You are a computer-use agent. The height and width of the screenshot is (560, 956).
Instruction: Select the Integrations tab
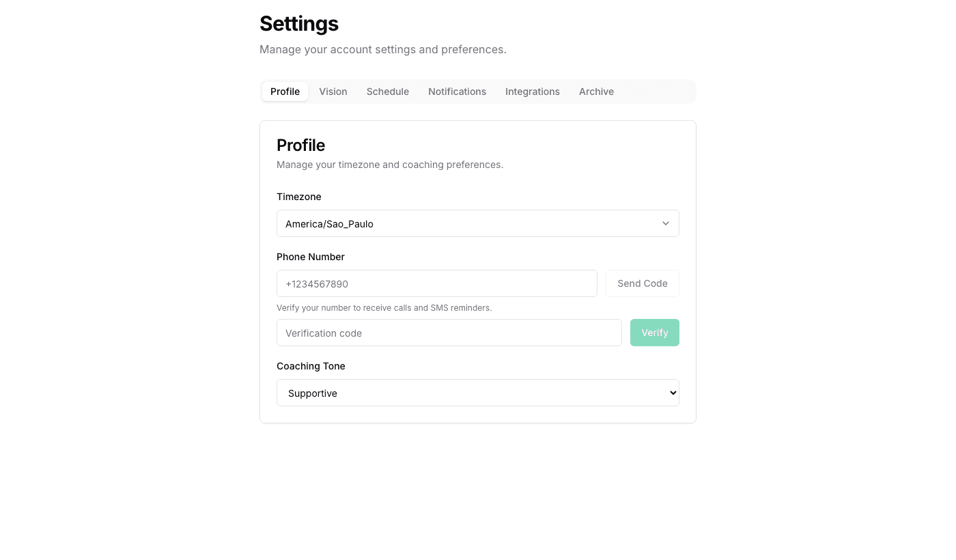(533, 91)
